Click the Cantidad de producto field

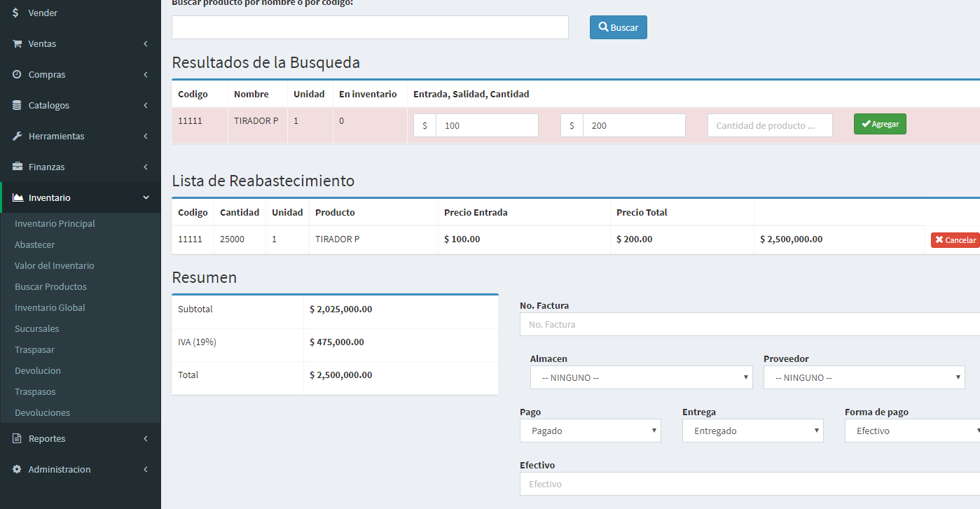pos(770,125)
